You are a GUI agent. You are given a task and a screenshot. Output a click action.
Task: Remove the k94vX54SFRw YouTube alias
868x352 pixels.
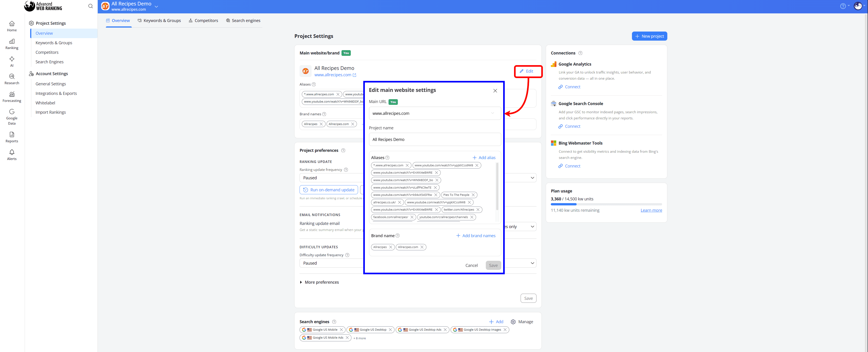click(436, 195)
